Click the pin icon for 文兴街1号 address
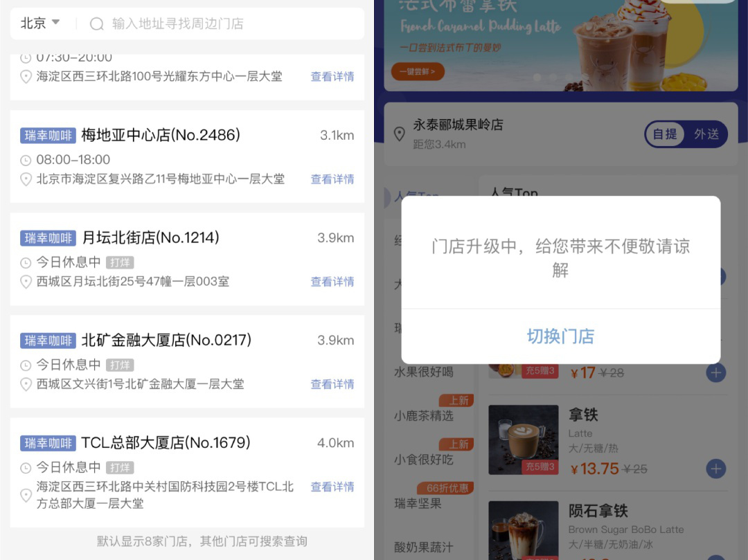 [26, 384]
